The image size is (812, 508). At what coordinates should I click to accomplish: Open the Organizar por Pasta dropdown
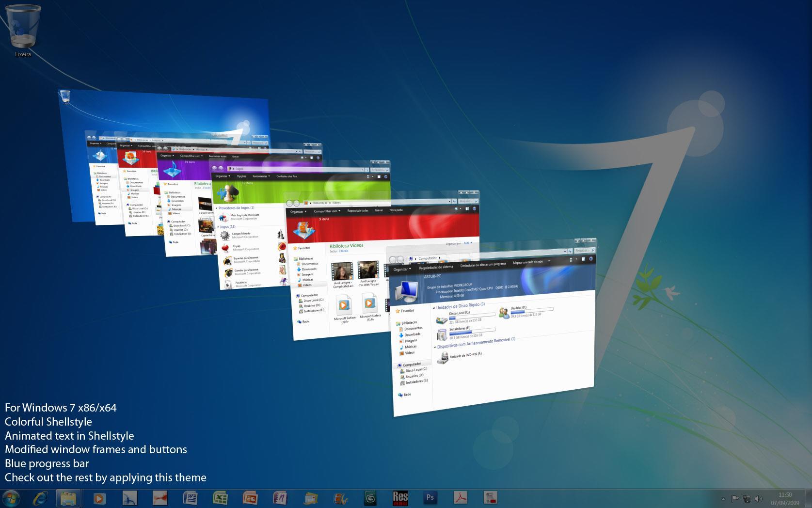click(x=467, y=243)
